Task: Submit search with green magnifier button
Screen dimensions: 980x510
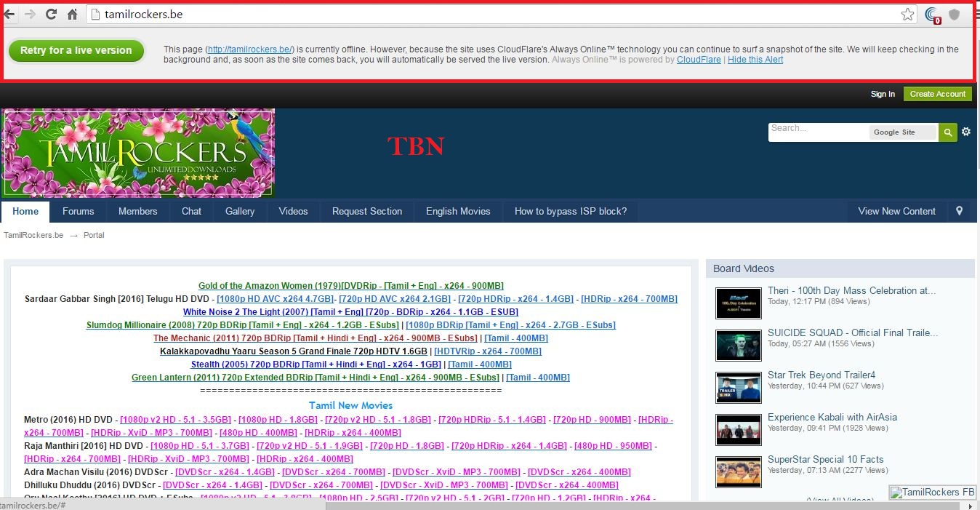Action: pyautogui.click(x=947, y=132)
